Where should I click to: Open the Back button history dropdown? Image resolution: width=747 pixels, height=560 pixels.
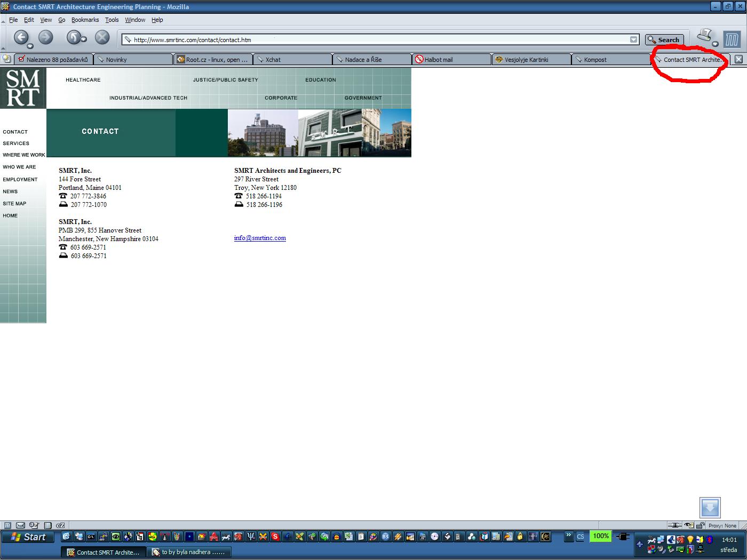pyautogui.click(x=30, y=46)
